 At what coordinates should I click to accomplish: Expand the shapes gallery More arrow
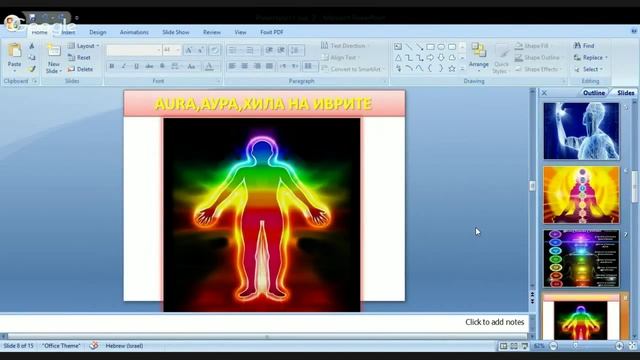[x=462, y=69]
